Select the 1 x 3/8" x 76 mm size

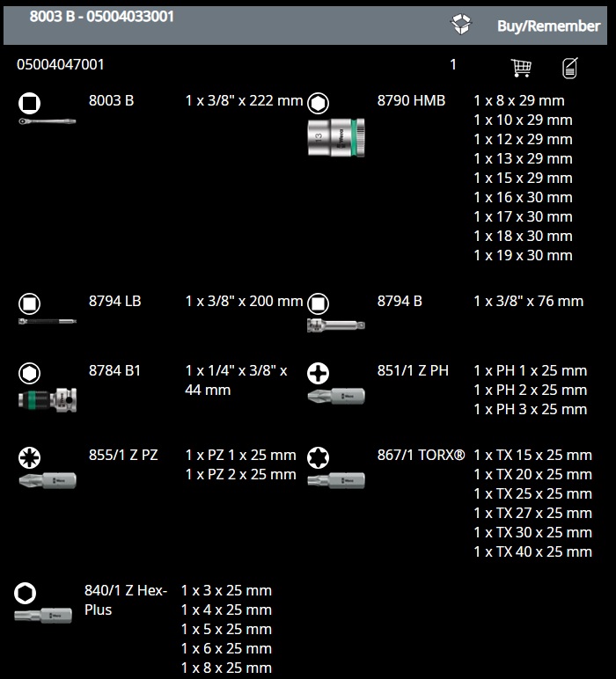[x=529, y=301]
